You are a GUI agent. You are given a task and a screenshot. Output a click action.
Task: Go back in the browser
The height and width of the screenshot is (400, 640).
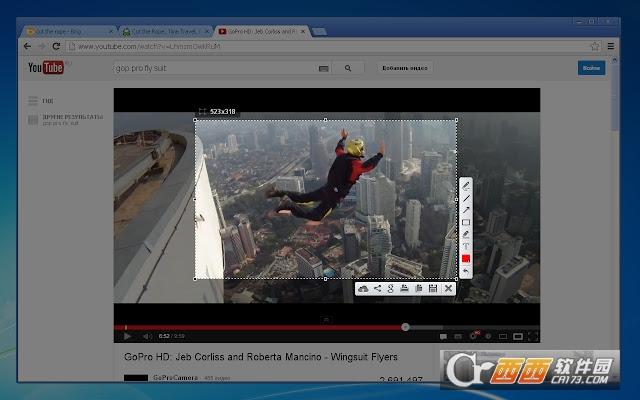click(27, 46)
